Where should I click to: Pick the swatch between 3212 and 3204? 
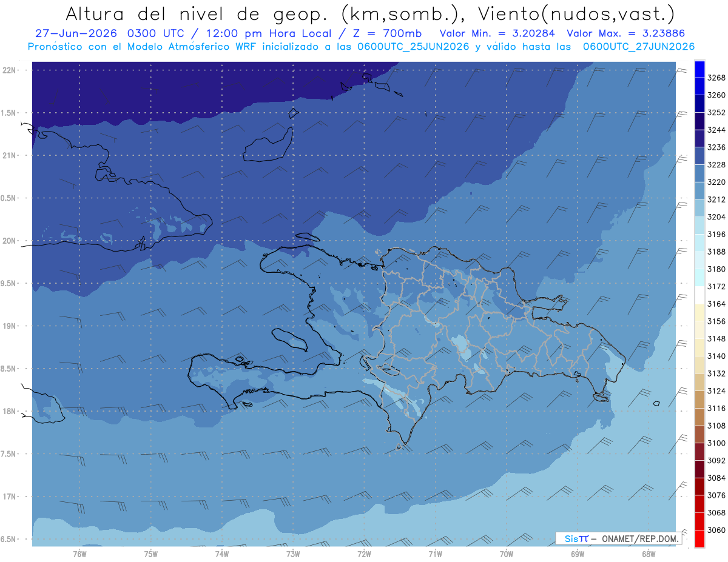[699, 209]
